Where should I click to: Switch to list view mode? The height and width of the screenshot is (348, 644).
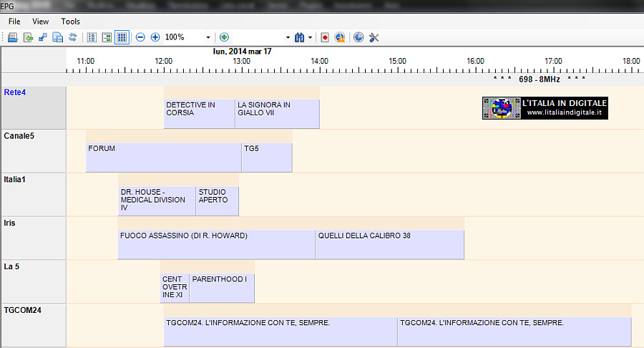point(92,37)
